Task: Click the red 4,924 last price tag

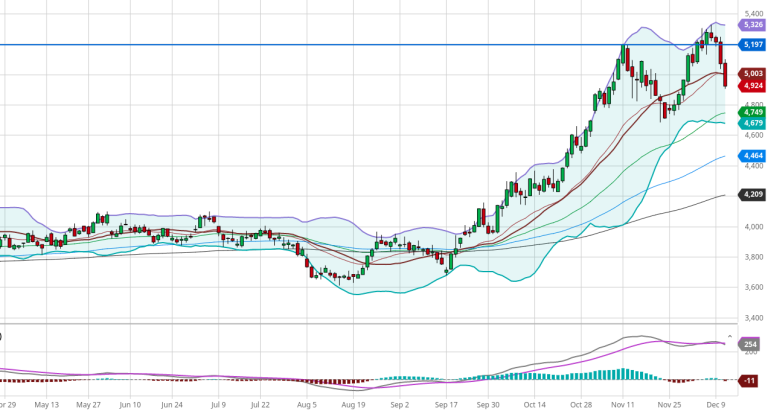Action: tap(751, 86)
